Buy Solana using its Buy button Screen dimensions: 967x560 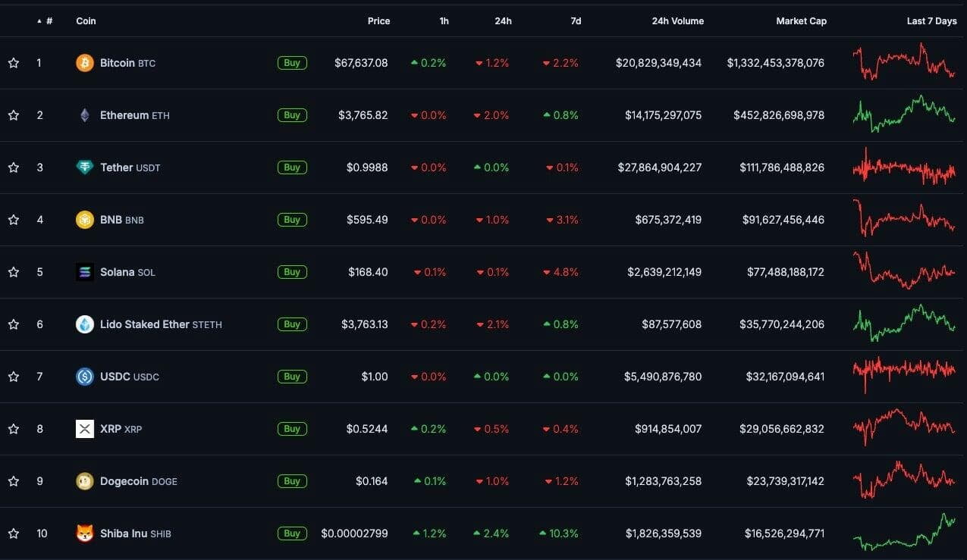pos(292,272)
